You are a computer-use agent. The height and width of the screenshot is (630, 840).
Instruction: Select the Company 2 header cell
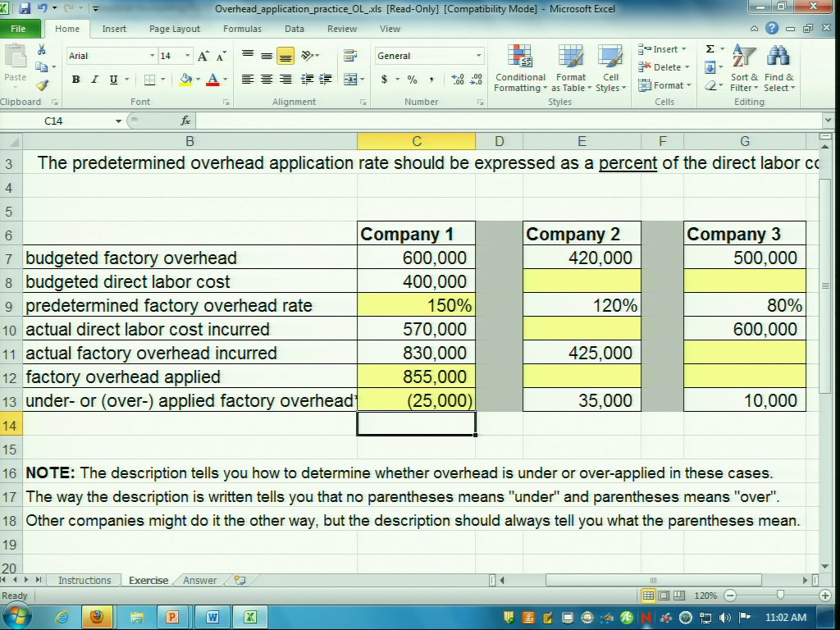coord(582,234)
